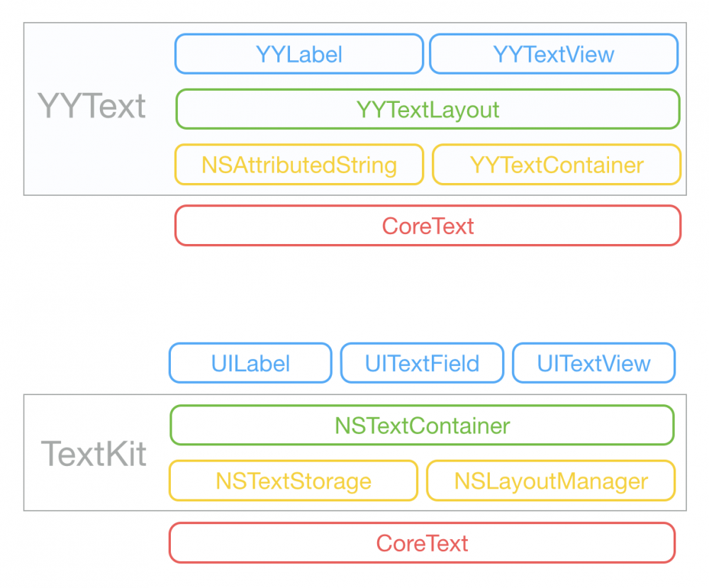The image size is (709, 588).
Task: Select the UITextView box
Action: click(593, 363)
